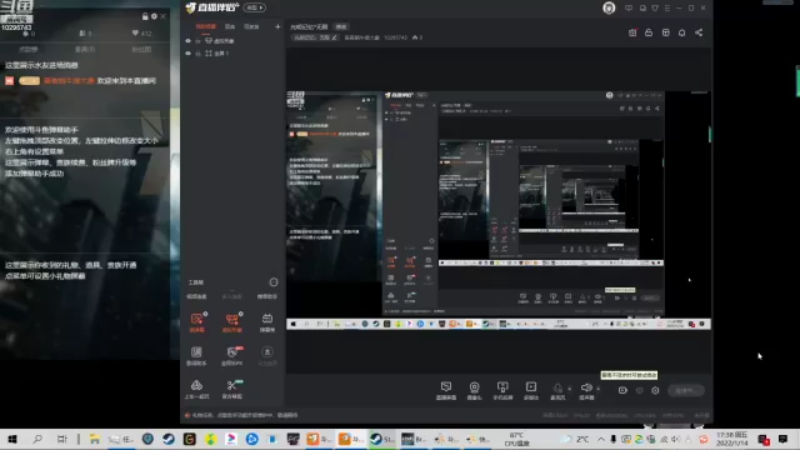The height and width of the screenshot is (450, 800).
Task: Open the scissors clip tool in the toolbox
Action: [232, 389]
